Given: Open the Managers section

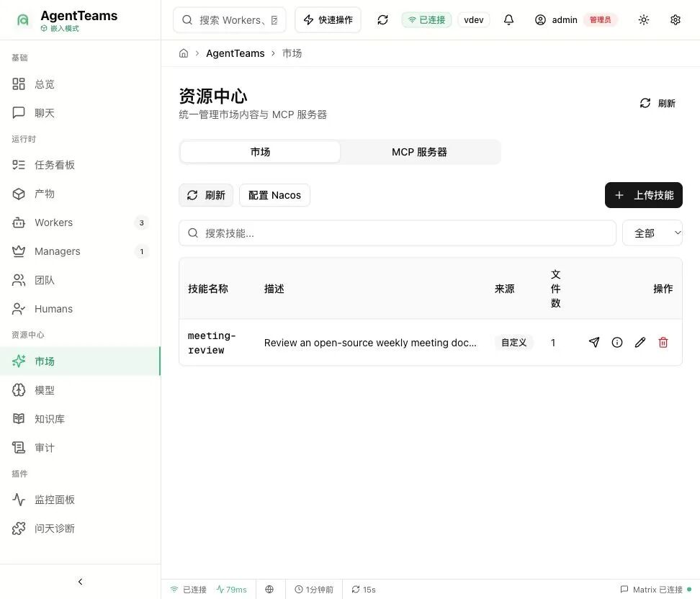Looking at the screenshot, I should tap(81, 251).
